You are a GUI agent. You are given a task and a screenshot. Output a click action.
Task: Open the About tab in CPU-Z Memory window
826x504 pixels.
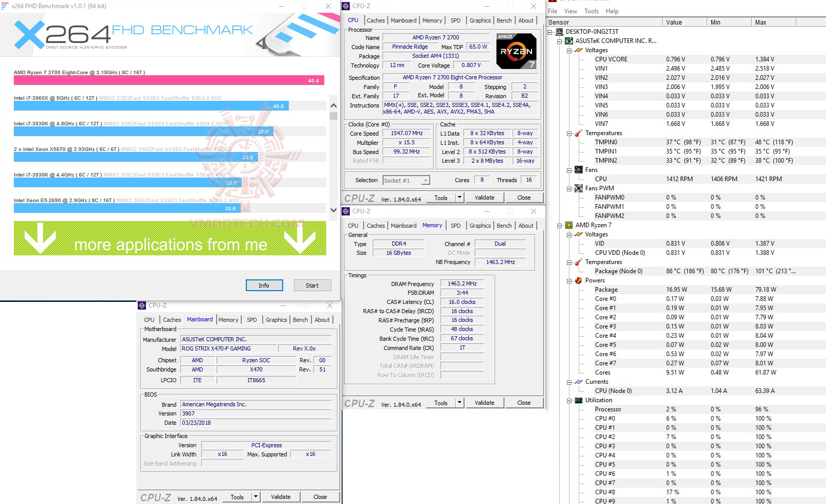526,226
